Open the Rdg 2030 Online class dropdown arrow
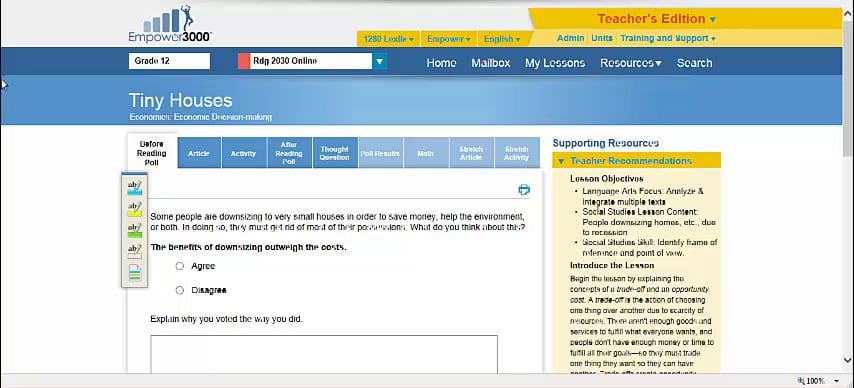Screen dimensions: 854x388 click(x=380, y=62)
